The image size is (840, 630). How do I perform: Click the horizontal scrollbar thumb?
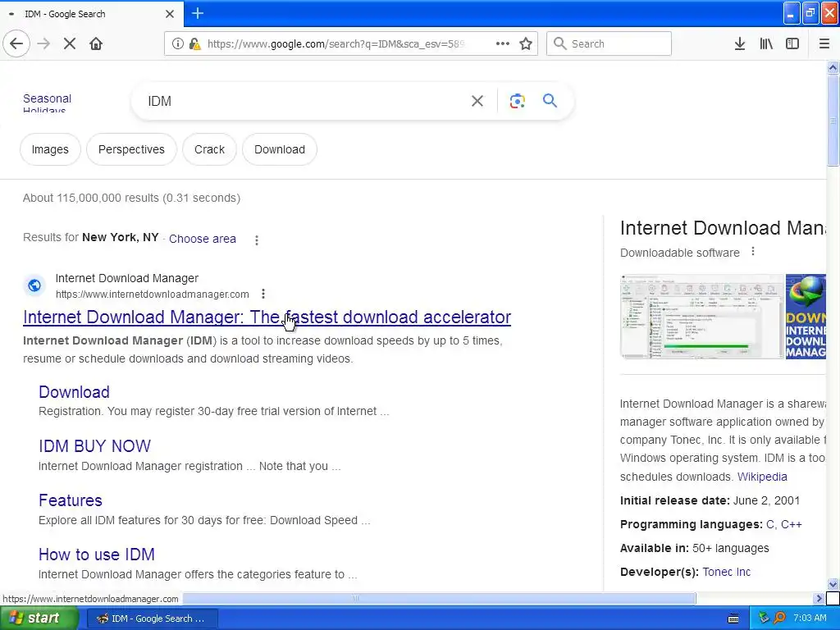point(440,598)
